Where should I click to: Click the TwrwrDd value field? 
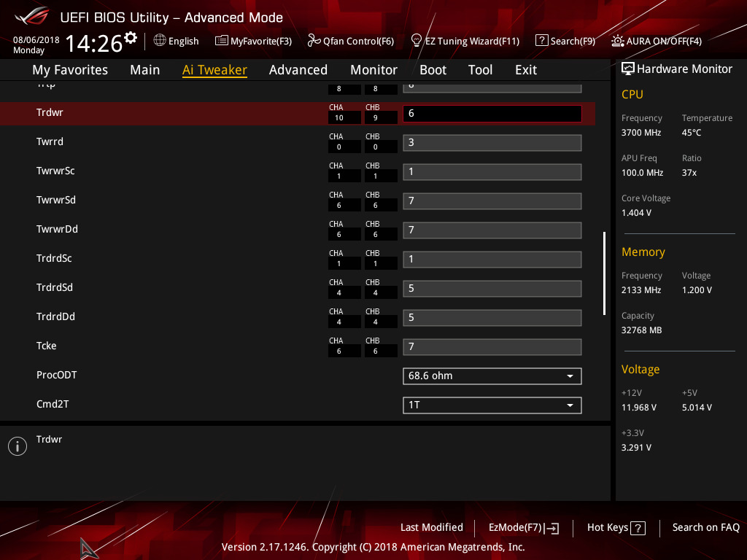coord(492,230)
